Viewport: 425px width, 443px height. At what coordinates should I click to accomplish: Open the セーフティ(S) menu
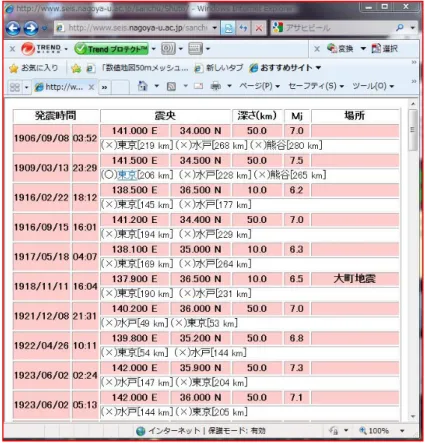pyautogui.click(x=316, y=86)
